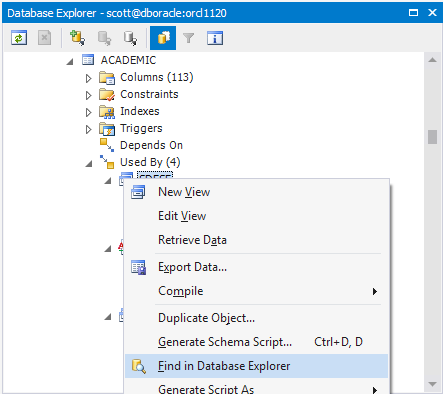This screenshot has width=443, height=394.
Task: Click the Indexes folder icon
Action: pos(107,111)
